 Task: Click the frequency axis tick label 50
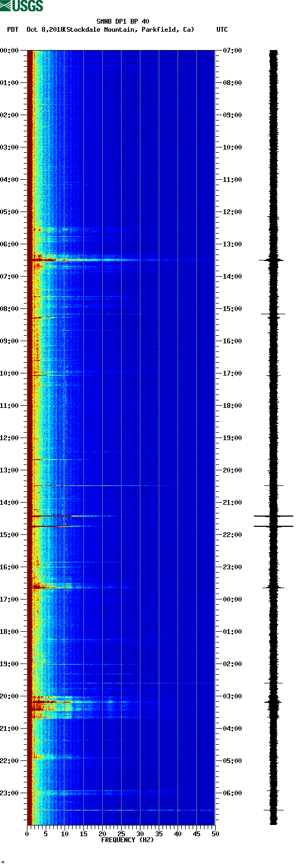215,834
